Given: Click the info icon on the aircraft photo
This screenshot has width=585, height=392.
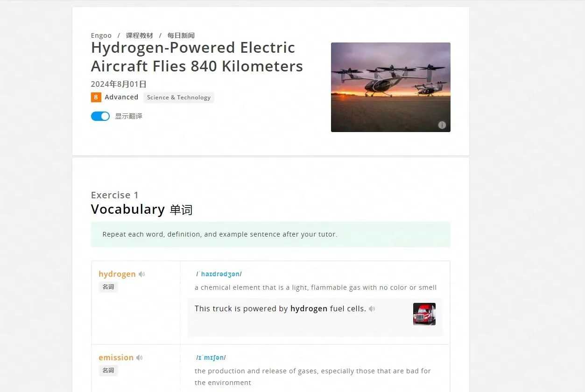Looking at the screenshot, I should (x=442, y=125).
